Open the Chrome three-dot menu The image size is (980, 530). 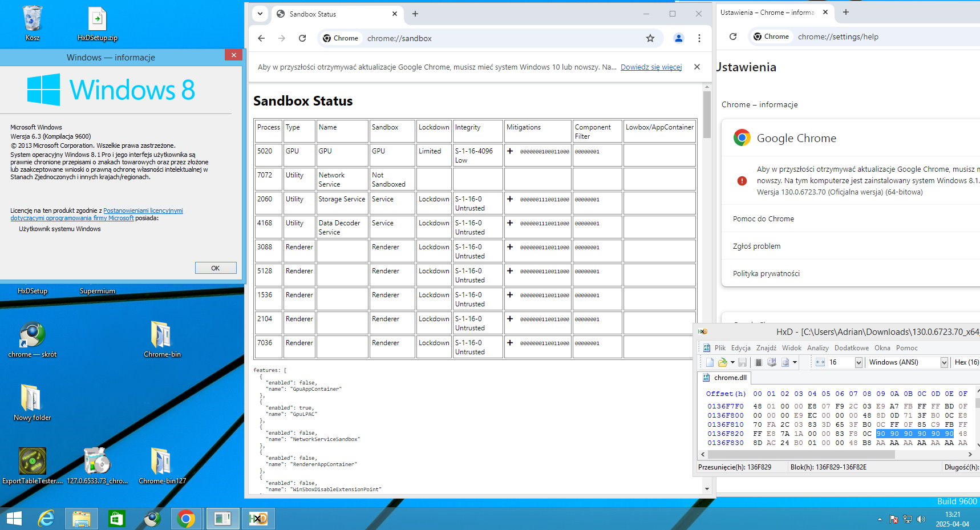click(699, 38)
